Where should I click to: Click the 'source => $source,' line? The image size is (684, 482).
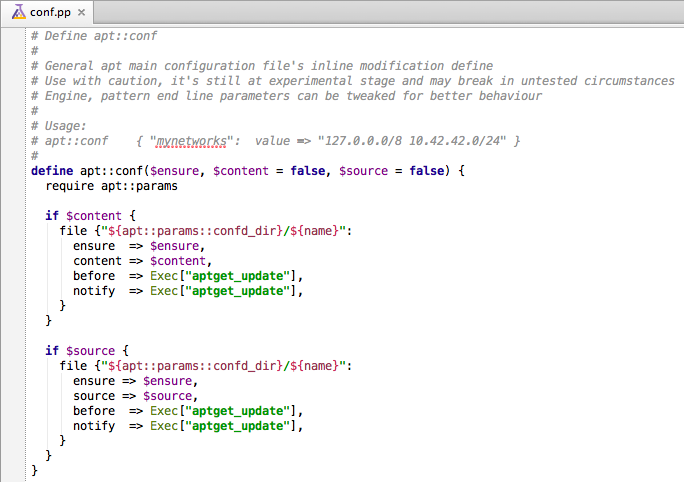pos(135,396)
